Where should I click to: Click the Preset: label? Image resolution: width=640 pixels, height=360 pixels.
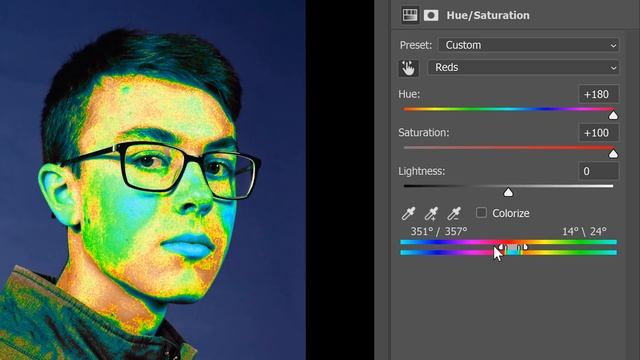[416, 45]
